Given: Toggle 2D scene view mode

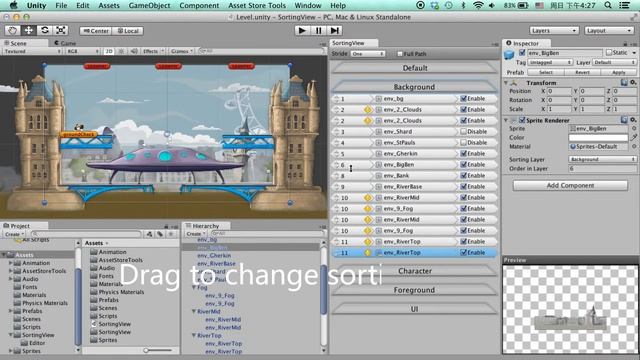Looking at the screenshot, I should coord(109,51).
